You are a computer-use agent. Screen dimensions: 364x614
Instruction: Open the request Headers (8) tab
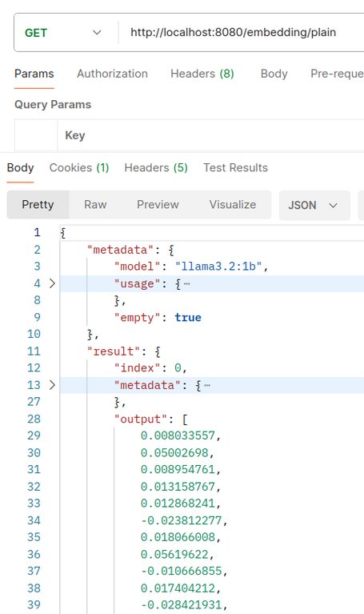(x=202, y=74)
